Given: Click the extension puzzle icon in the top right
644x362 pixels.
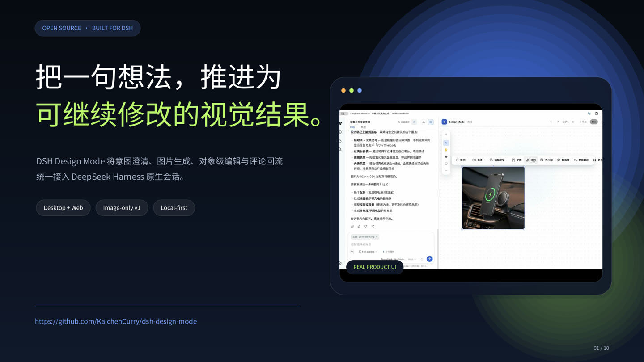Looking at the screenshot, I should click(597, 114).
